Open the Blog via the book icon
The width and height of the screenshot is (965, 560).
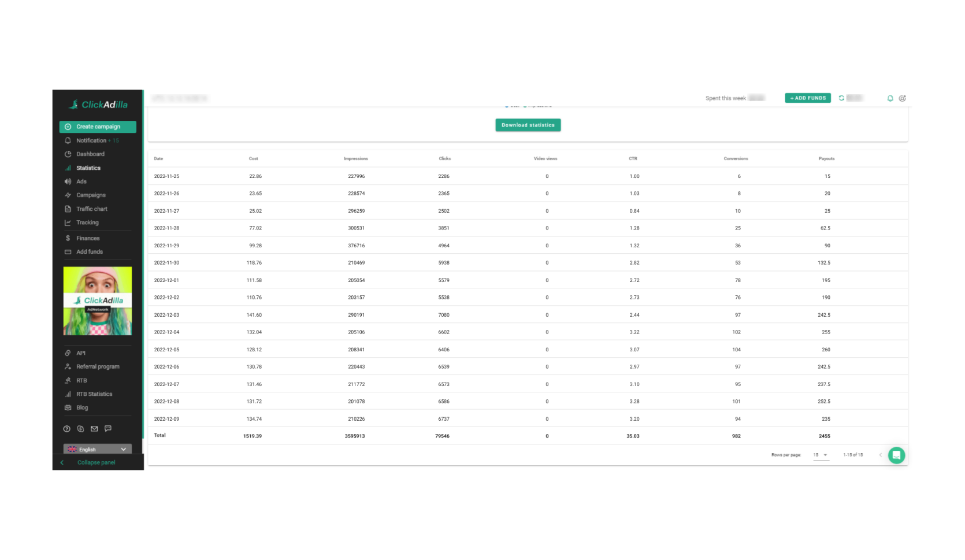[x=68, y=407]
